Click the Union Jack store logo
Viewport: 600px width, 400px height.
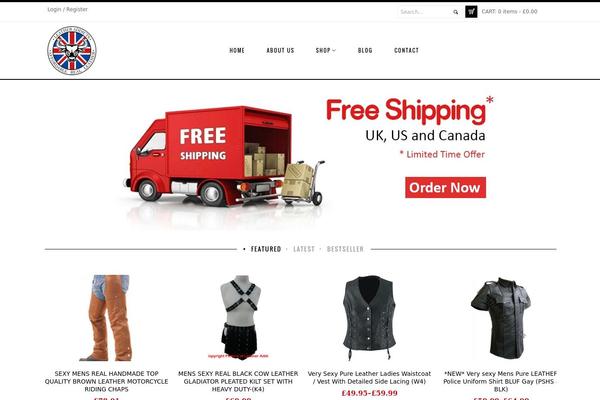(72, 51)
